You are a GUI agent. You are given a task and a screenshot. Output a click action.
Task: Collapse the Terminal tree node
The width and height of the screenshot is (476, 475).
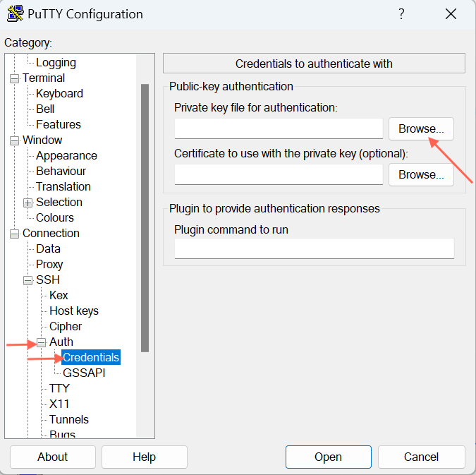click(x=14, y=78)
